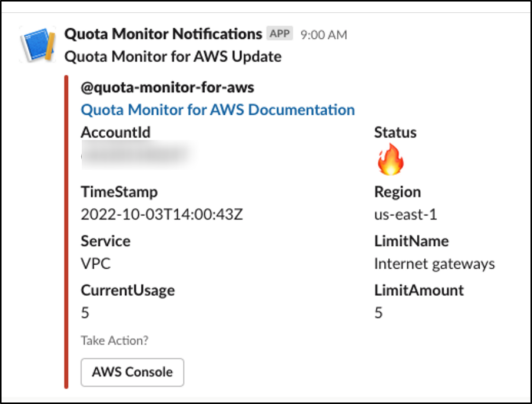
Task: Click the Quota Monitor Notifications sender name
Action: pyautogui.click(x=163, y=34)
